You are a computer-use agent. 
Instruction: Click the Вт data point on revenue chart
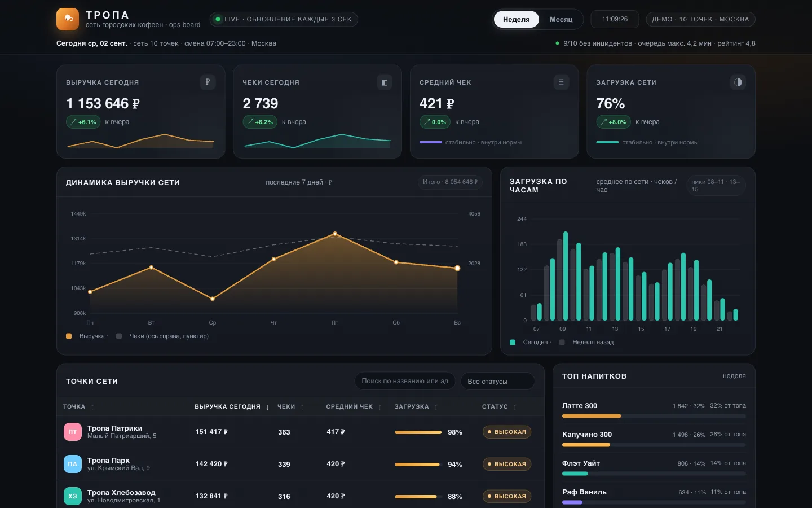[x=151, y=268]
